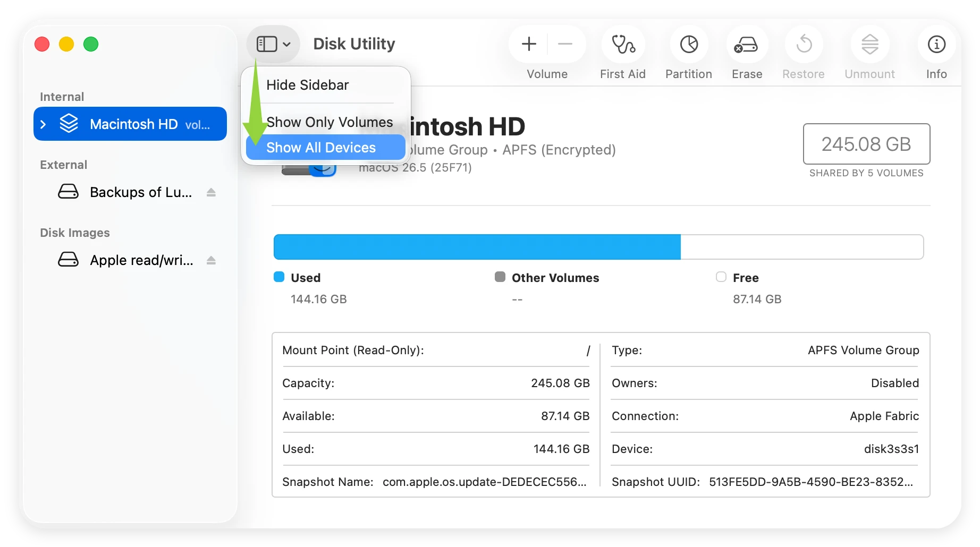This screenshot has width=980, height=547.
Task: Remove volume with the minus button
Action: (x=565, y=44)
